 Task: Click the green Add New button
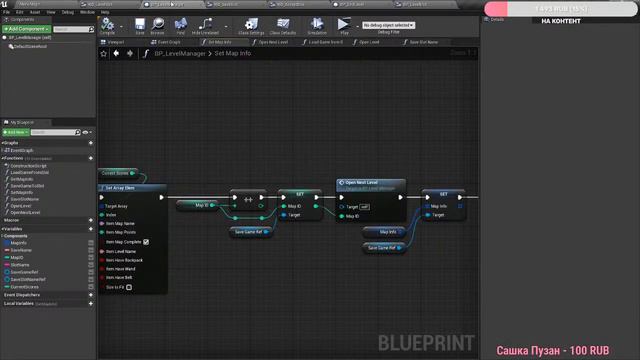coord(16,132)
